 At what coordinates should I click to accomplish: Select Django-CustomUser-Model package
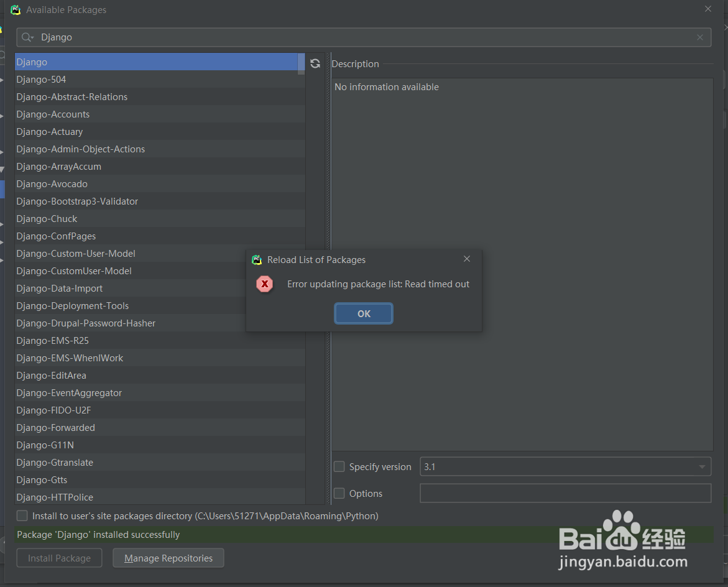click(x=130, y=270)
